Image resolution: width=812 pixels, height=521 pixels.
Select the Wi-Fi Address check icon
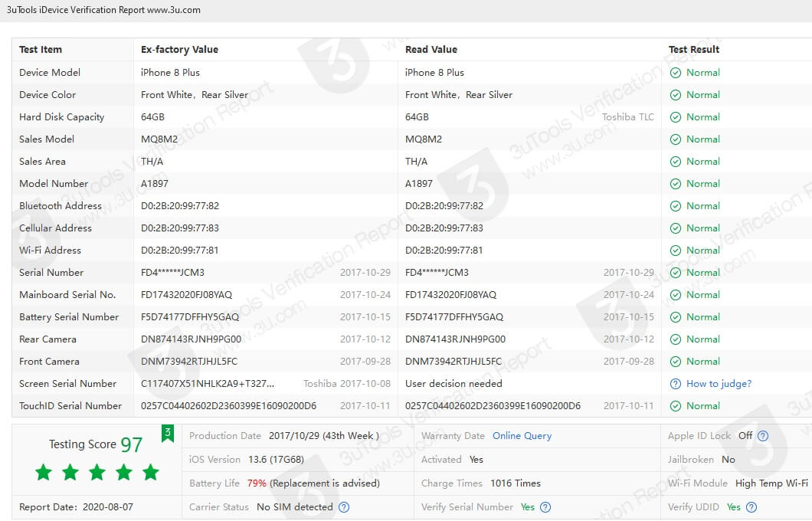676,251
